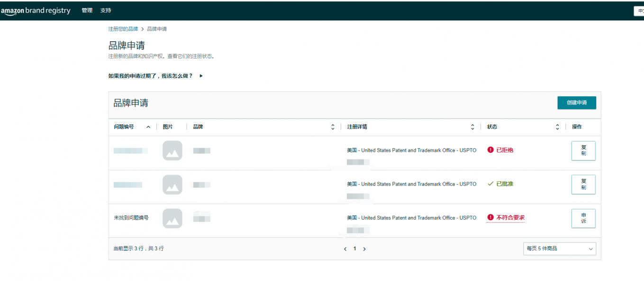Click 复制 button for the approved application
644x281 pixels.
point(583,185)
